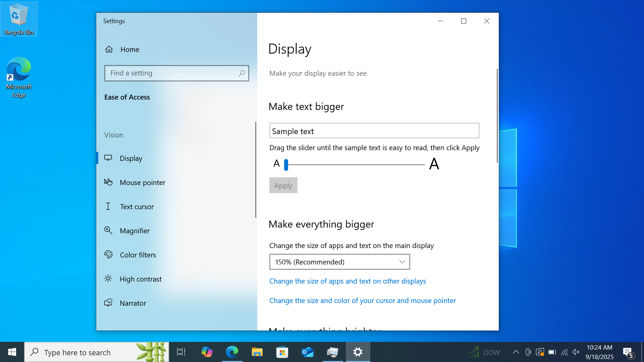
Task: Open link for size on other displays
Action: [347, 281]
